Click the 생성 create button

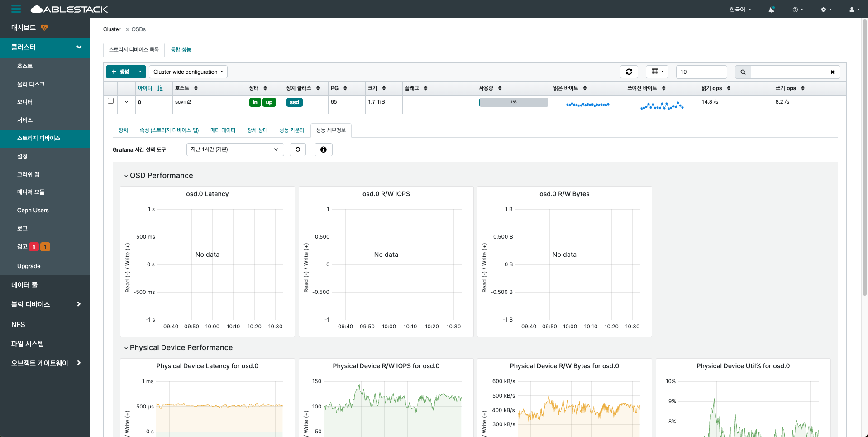120,72
